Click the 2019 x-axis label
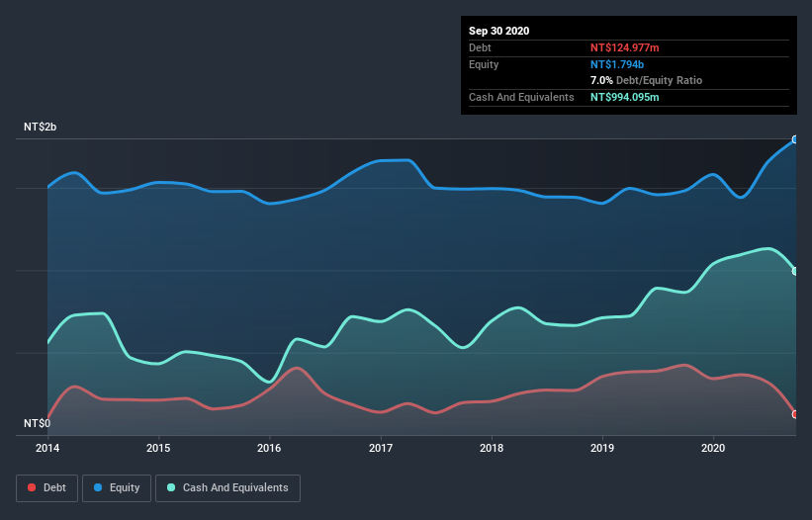Image resolution: width=812 pixels, height=520 pixels. coord(602,448)
